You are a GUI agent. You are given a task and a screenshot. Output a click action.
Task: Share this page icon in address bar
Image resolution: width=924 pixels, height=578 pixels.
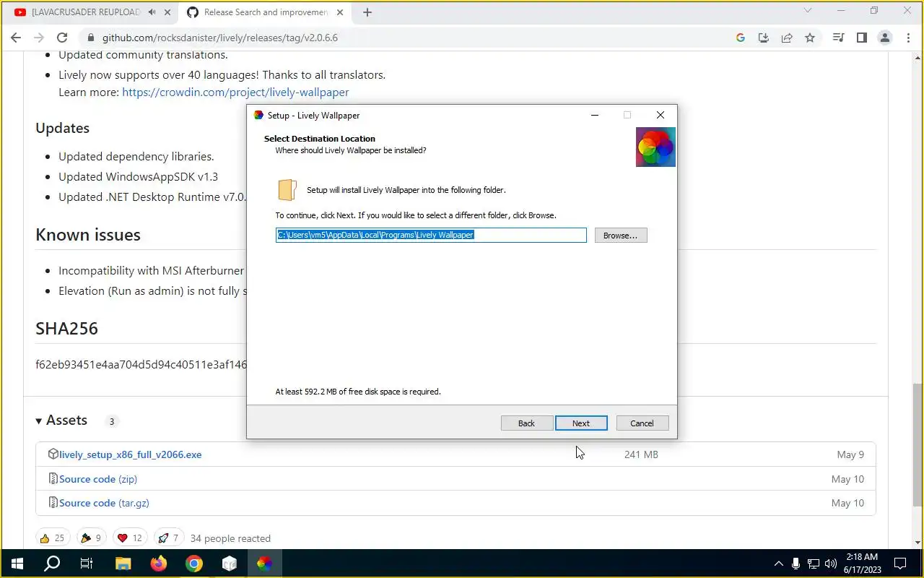click(787, 38)
